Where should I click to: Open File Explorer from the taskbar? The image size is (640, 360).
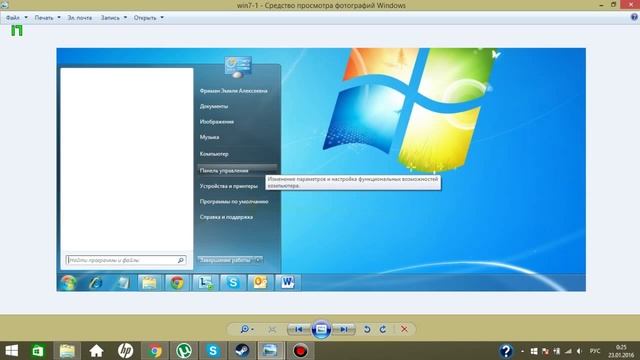(67, 351)
